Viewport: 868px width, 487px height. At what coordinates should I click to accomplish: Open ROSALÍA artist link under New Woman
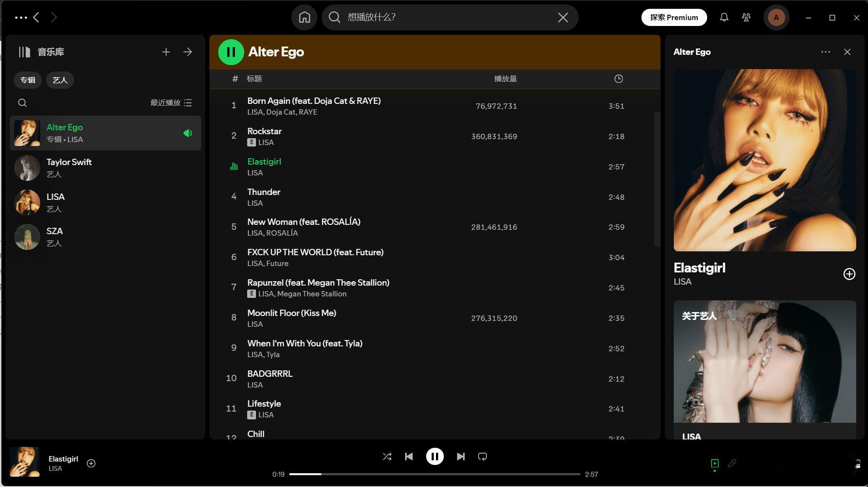coord(282,233)
